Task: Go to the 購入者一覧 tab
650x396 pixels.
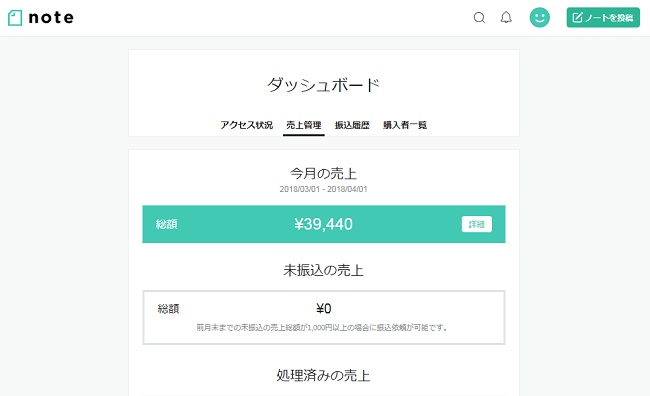Action: pos(405,125)
